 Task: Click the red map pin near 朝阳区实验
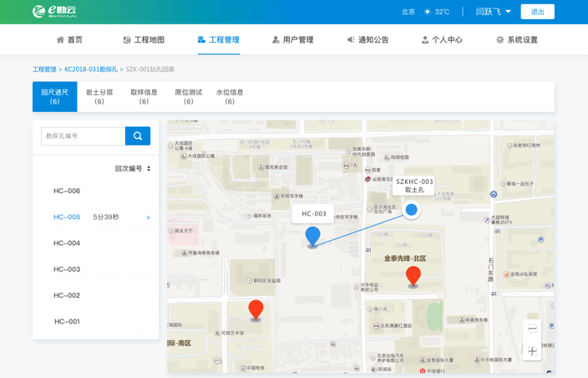coord(256,309)
